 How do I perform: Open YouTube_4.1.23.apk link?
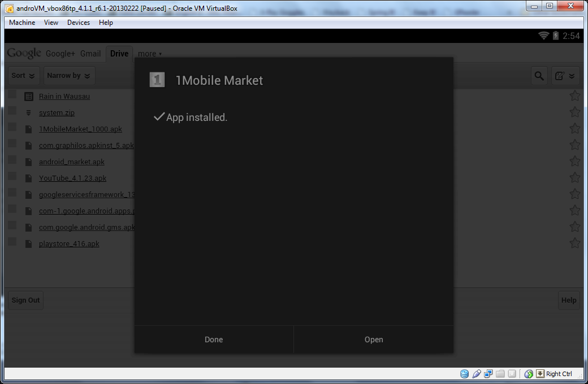point(72,178)
